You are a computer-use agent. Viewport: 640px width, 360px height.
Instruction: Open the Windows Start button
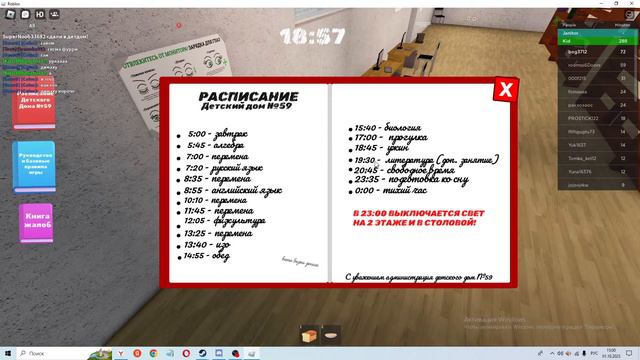click(7, 353)
